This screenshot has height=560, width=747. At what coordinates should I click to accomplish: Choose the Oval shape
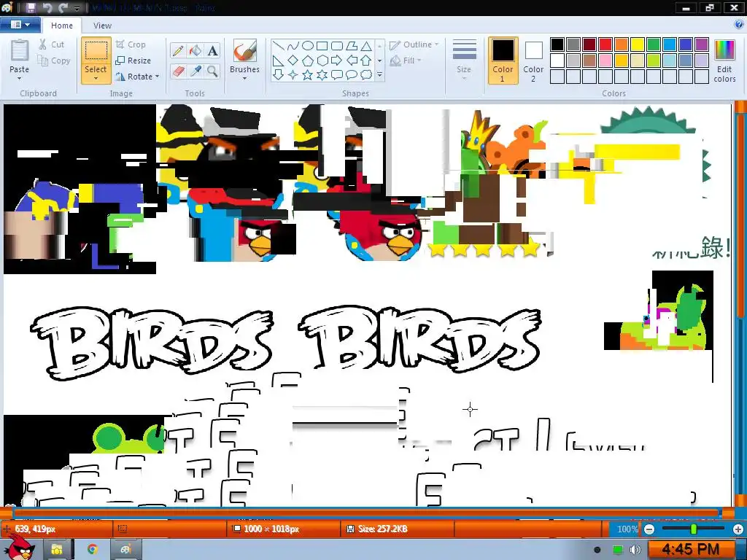pos(308,46)
